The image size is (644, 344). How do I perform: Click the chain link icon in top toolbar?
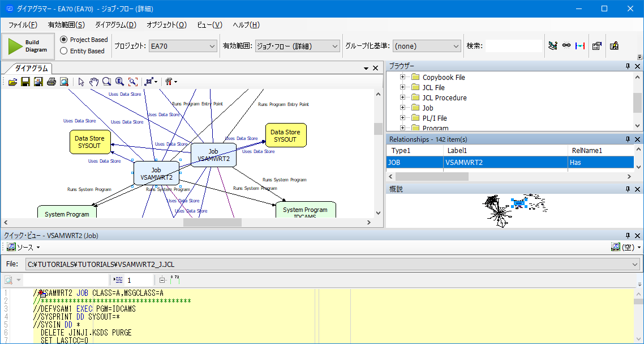coord(566,46)
